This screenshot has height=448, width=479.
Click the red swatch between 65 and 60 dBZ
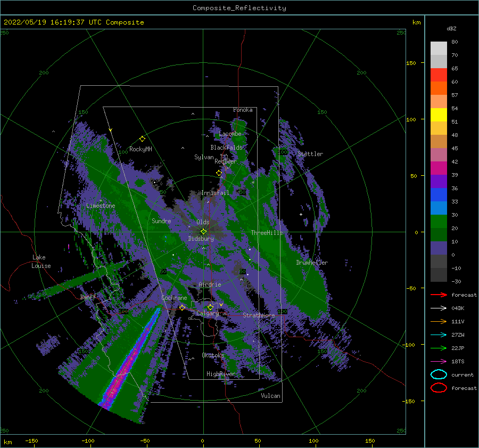pyautogui.click(x=439, y=75)
